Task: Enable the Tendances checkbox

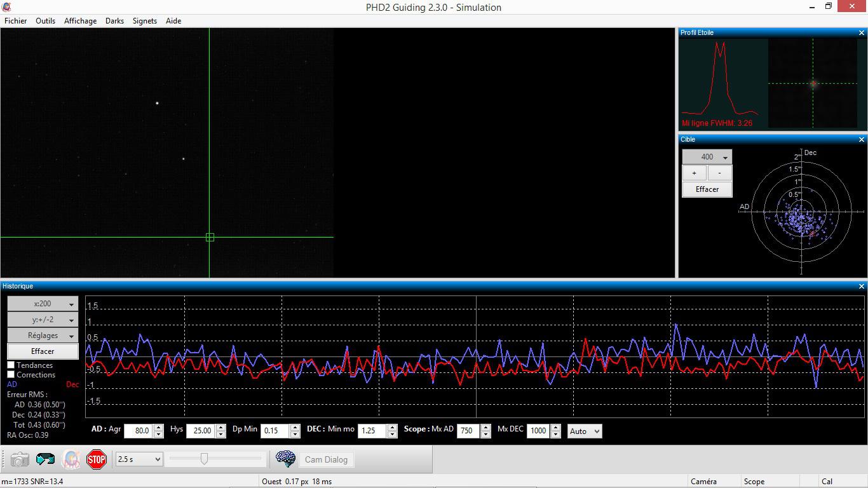Action: coord(11,365)
